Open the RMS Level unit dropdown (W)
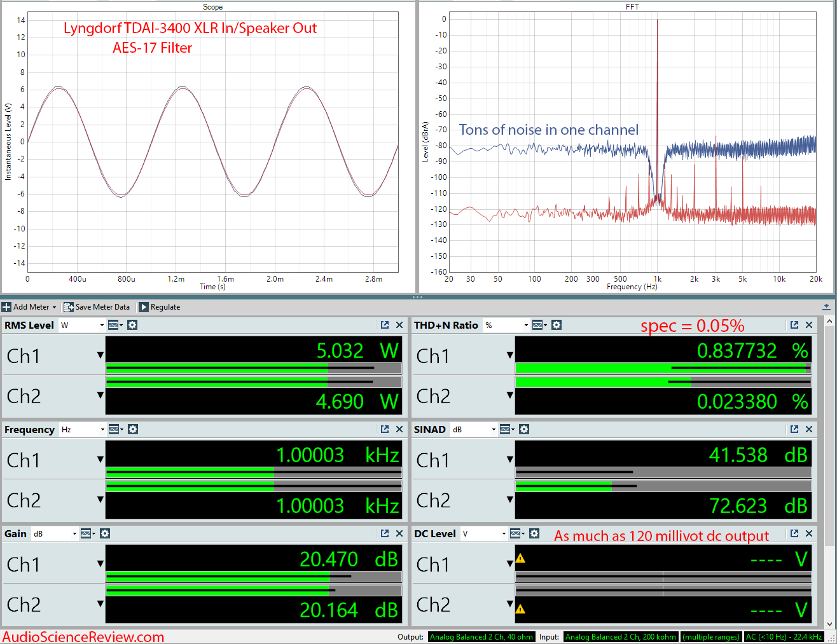 (x=82, y=325)
